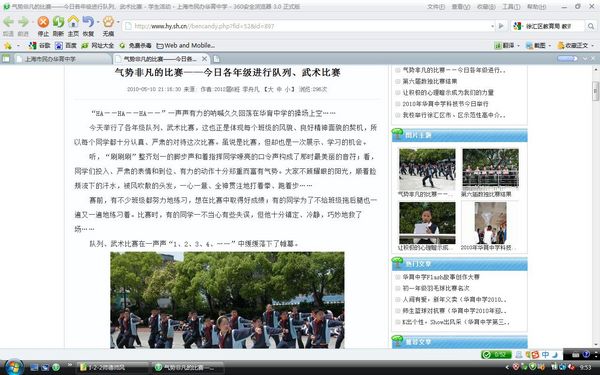The height and width of the screenshot is (375, 600).
Task: Open hot article 华育中学Flash故事创作大赛
Action: pyautogui.click(x=441, y=277)
